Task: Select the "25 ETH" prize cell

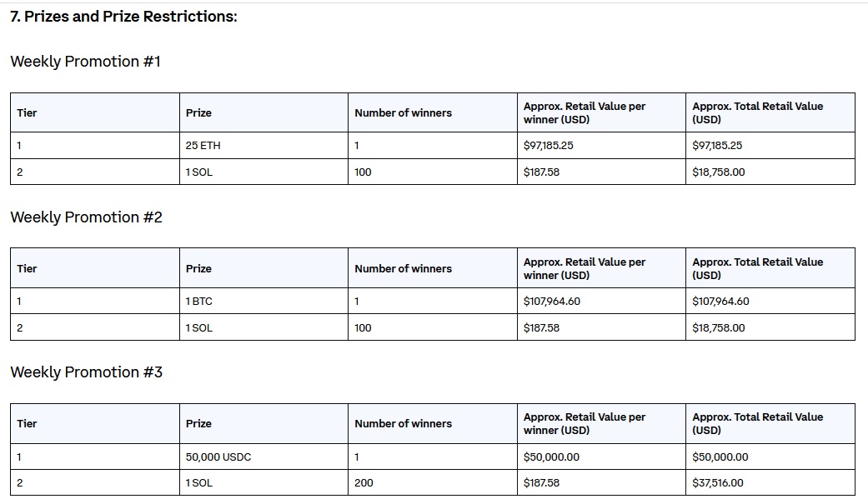Action: coord(203,146)
